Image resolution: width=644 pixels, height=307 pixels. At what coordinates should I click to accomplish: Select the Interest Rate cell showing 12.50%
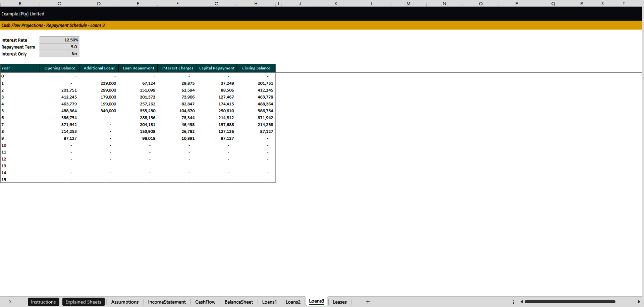[59, 40]
